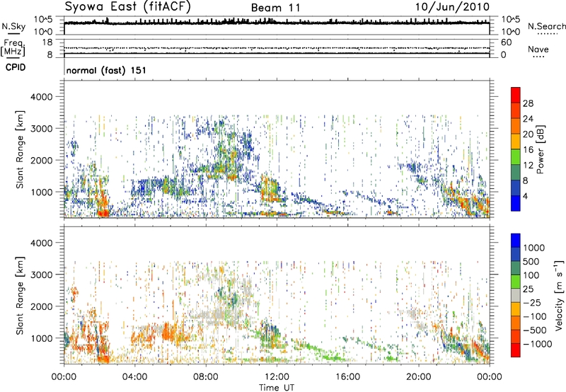Click the 'Slant Range [km]' label on the velocity panel
Viewport: 566px width, 392px height.
(x=20, y=296)
